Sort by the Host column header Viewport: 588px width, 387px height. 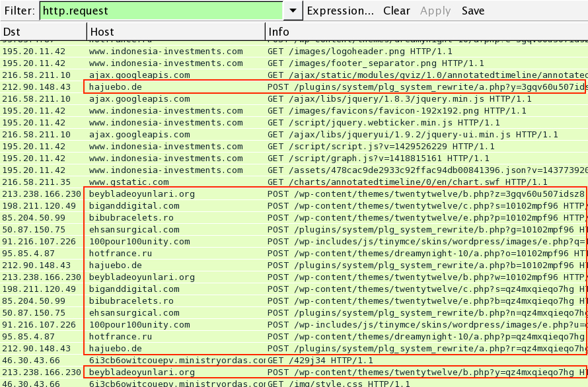(176, 32)
